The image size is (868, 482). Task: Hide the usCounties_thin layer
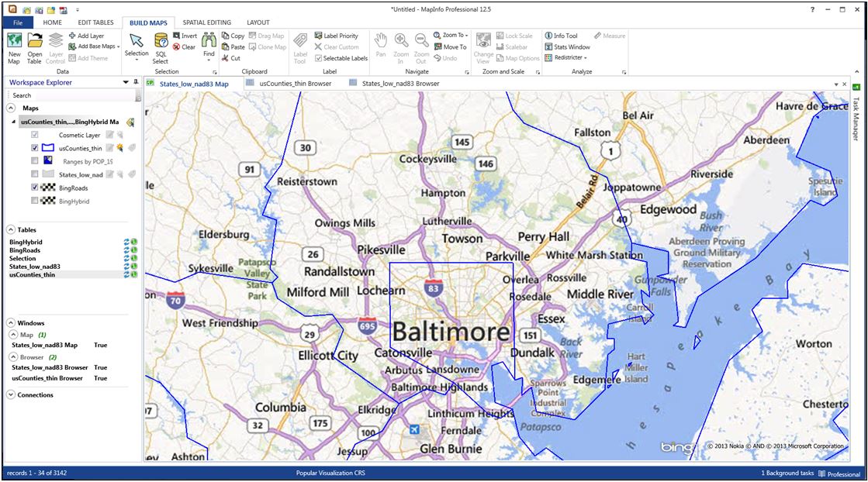[34, 148]
